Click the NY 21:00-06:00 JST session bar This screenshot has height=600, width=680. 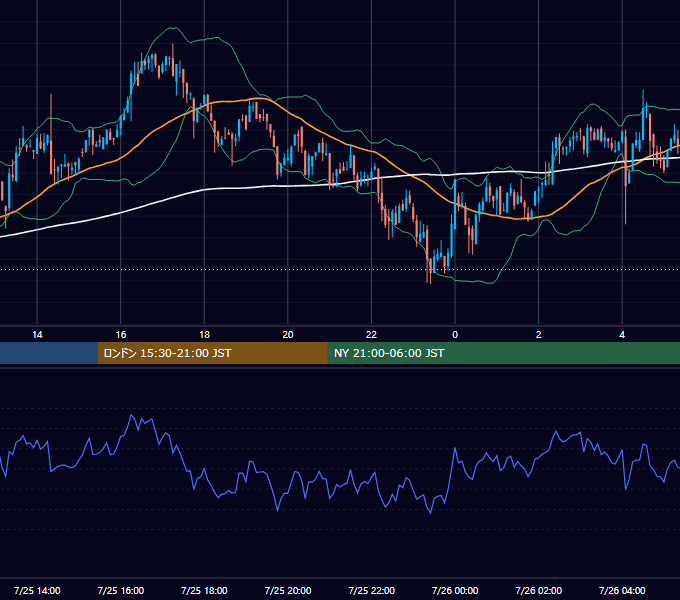(x=503, y=353)
